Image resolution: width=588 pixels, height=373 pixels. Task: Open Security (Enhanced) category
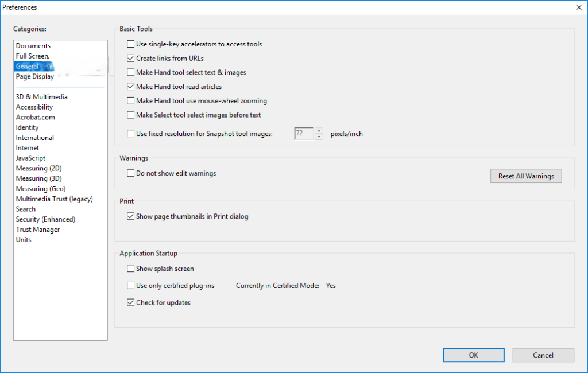coord(45,219)
